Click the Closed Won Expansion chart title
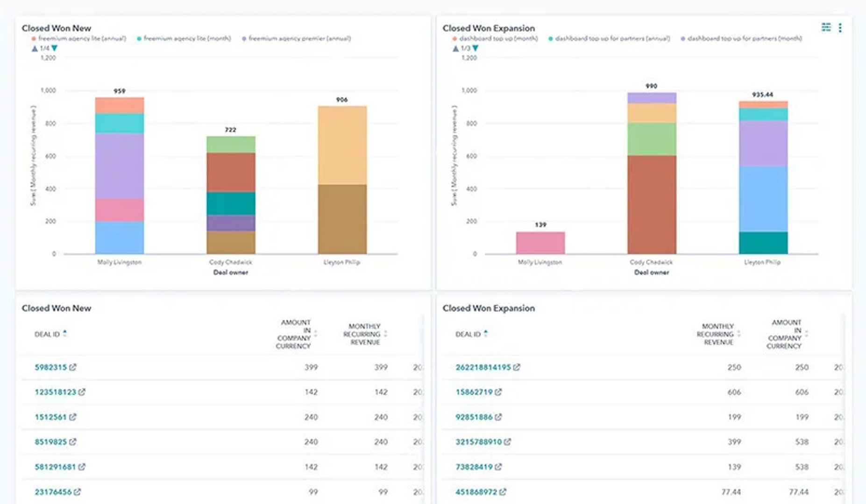This screenshot has height=504, width=866. click(x=489, y=28)
